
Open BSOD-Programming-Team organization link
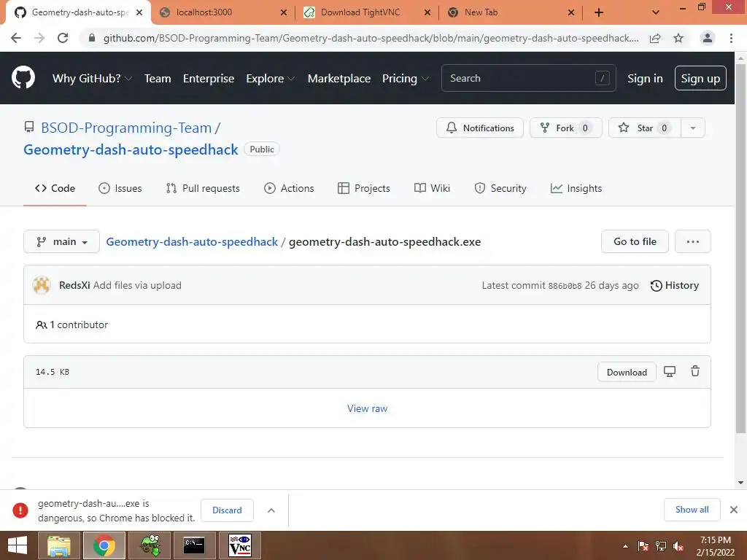coord(126,128)
